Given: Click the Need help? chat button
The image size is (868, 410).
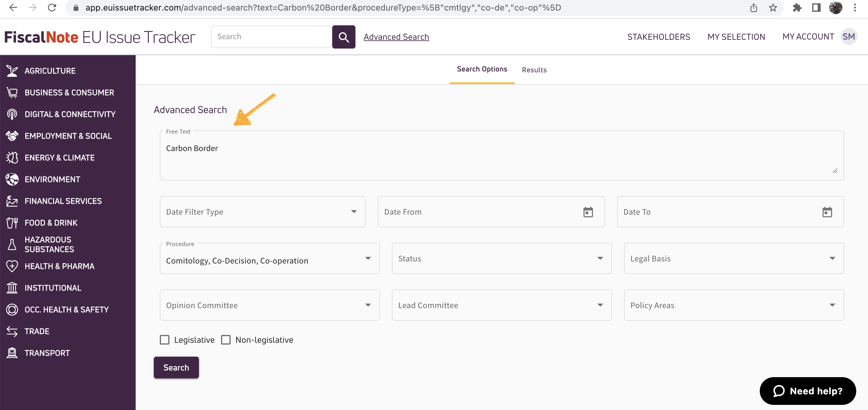Looking at the screenshot, I should coord(808,391).
